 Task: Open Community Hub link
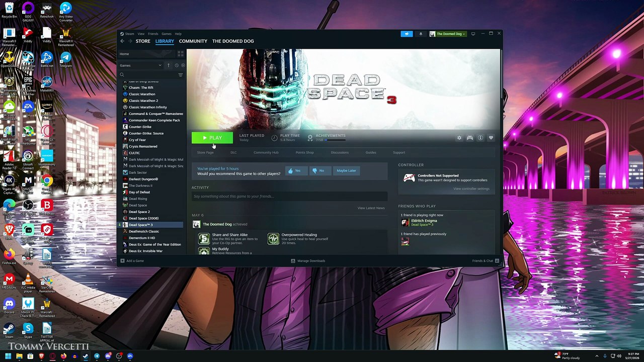pyautogui.click(x=266, y=152)
